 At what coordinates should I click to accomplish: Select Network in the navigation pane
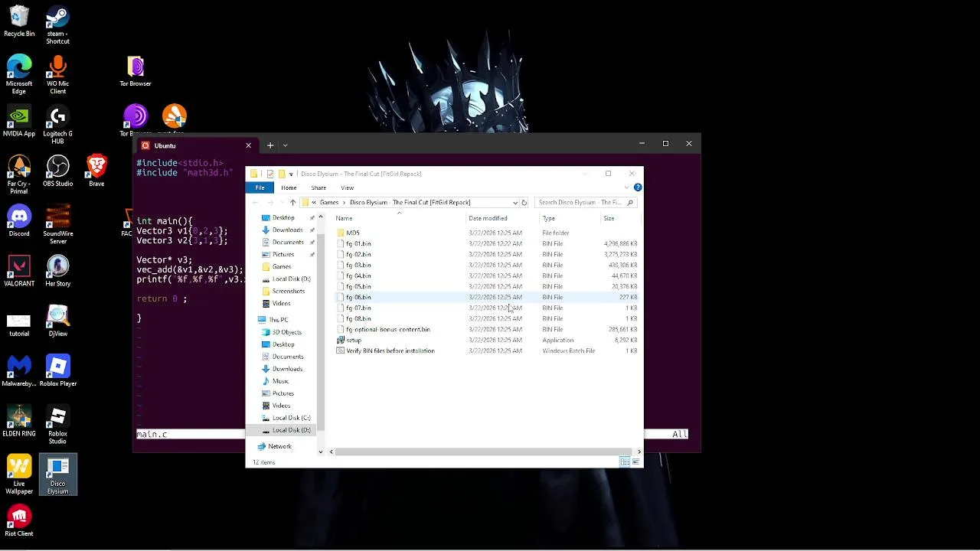tap(279, 446)
